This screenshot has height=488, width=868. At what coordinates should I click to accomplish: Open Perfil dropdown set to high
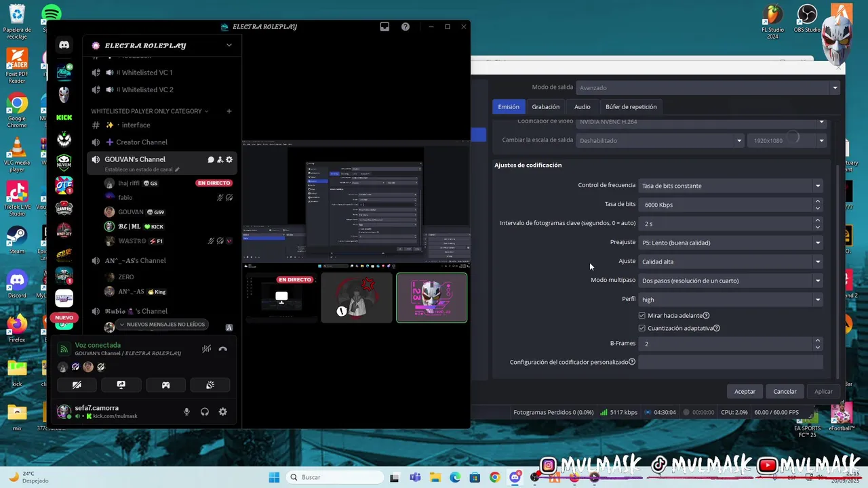click(x=730, y=300)
